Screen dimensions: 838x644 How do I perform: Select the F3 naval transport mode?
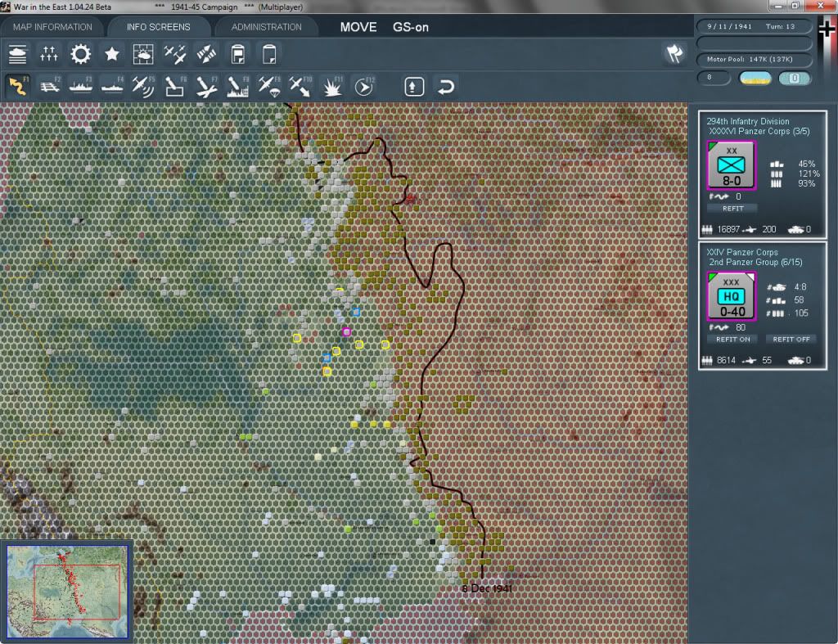(81, 87)
